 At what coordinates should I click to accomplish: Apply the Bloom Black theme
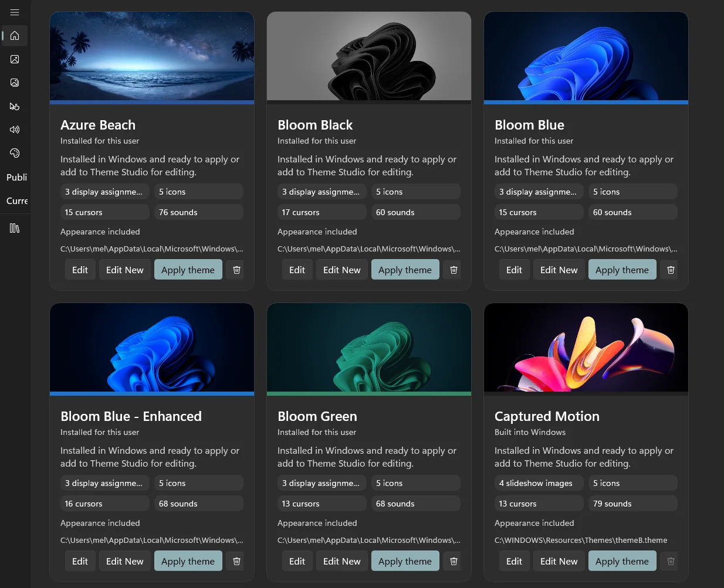pyautogui.click(x=405, y=270)
